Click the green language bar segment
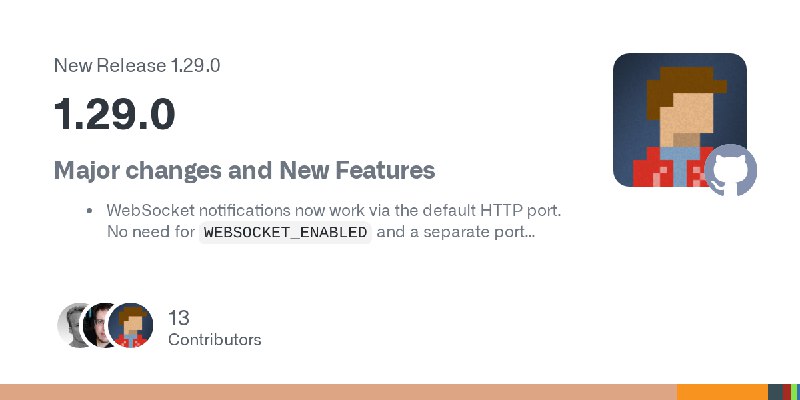Viewport: 800px width, 400px height. pos(794,392)
